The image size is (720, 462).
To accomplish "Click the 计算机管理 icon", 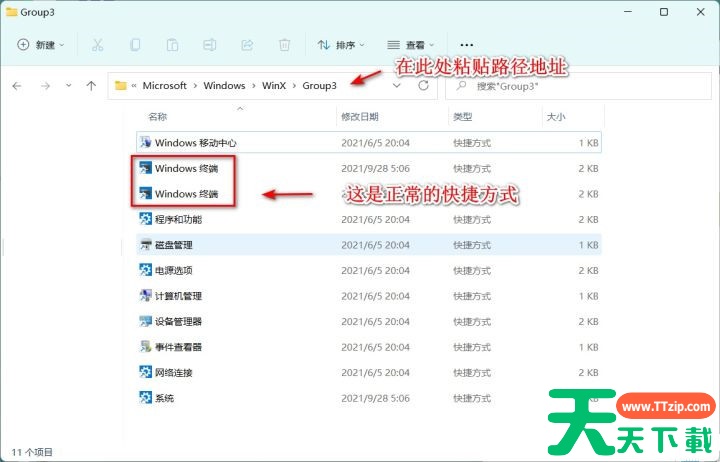I will click(146, 295).
